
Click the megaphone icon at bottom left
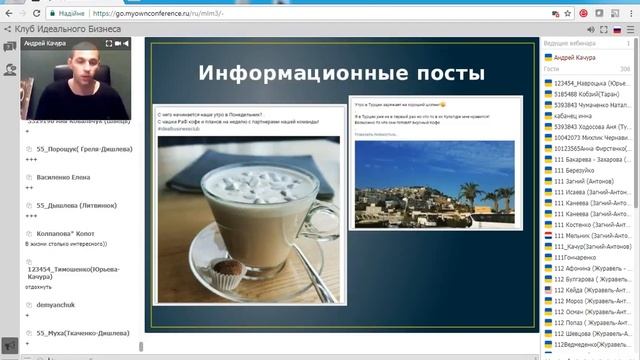point(10,346)
